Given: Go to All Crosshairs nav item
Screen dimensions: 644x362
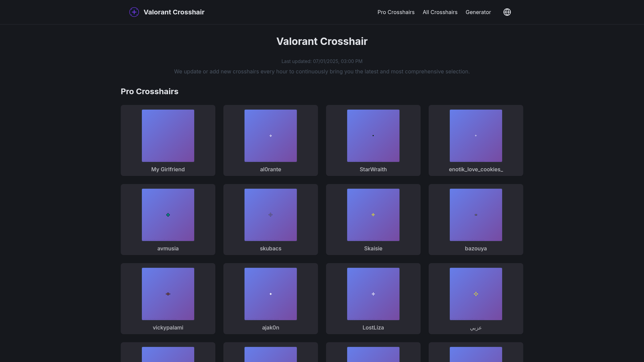Looking at the screenshot, I should (440, 12).
